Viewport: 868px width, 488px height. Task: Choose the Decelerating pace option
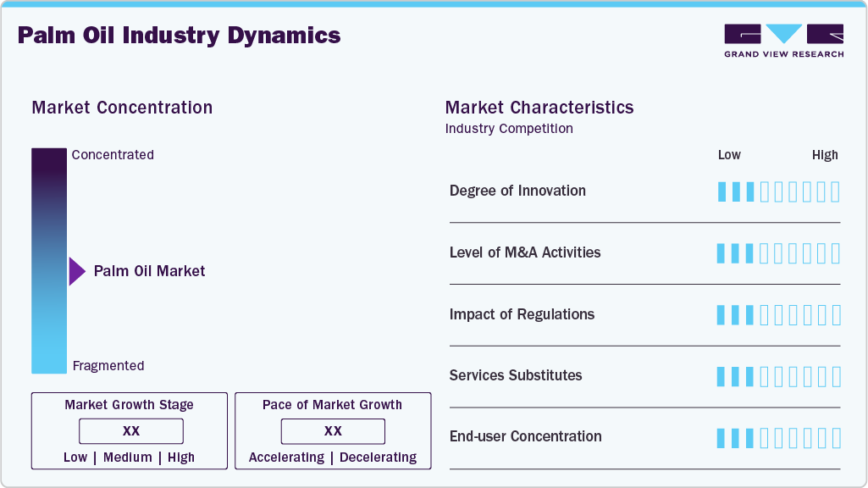point(379,457)
